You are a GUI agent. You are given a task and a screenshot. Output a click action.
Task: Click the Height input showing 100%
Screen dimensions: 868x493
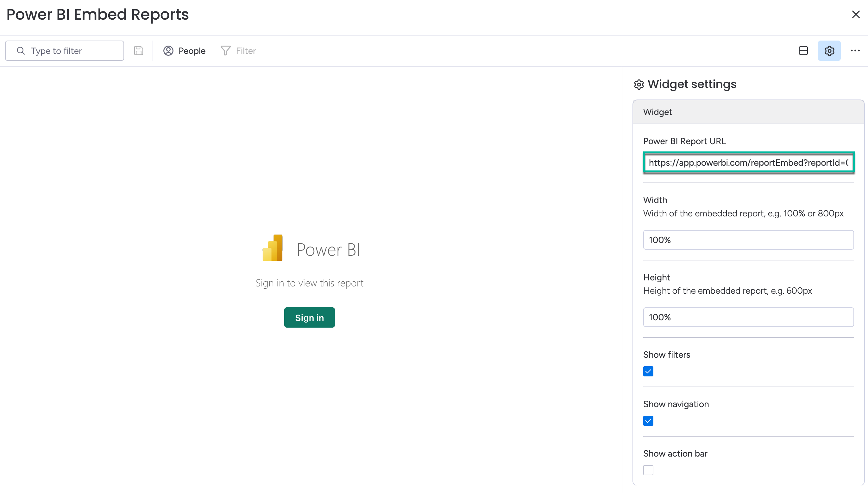[x=748, y=317]
